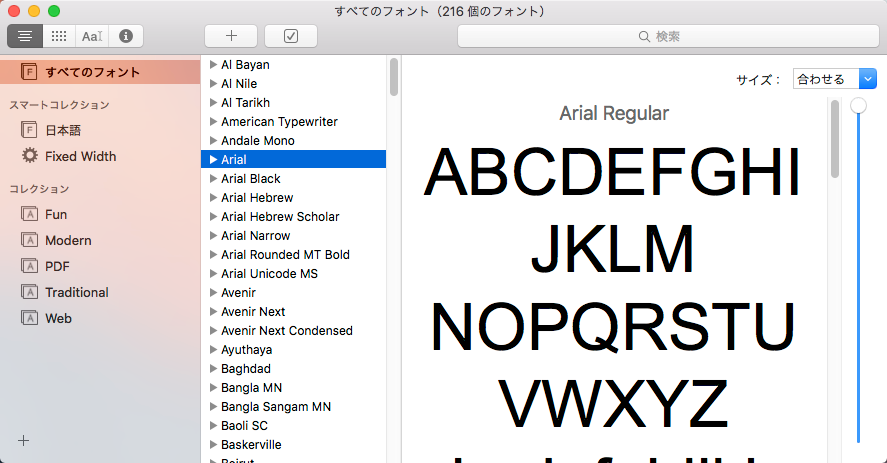Expand Arial Narrow disclosure triangle

tap(213, 235)
